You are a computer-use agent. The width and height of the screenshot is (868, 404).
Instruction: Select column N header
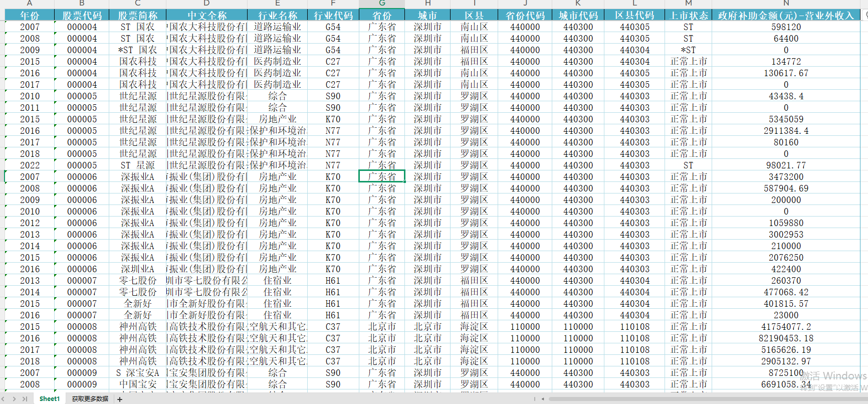786,4
